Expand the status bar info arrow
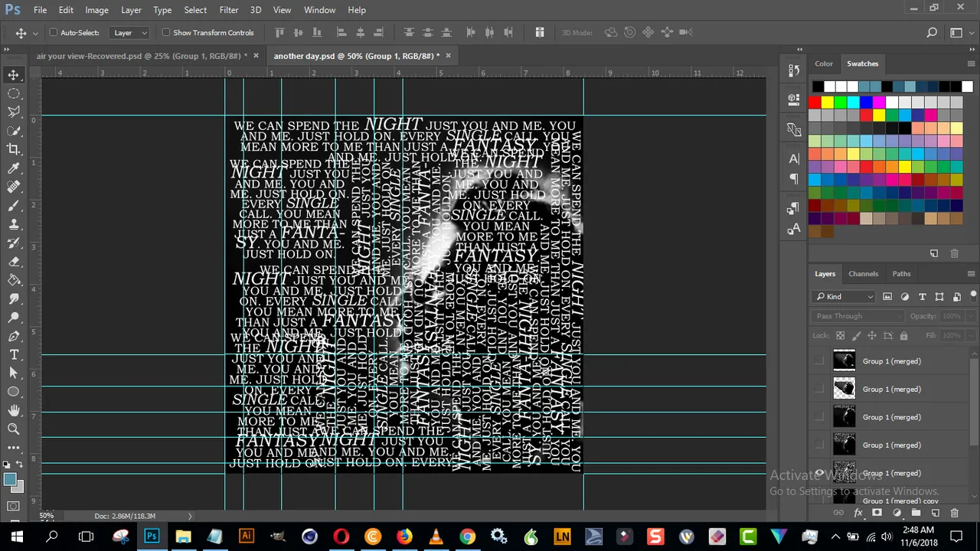Screen dimensions: 980x551 click(190, 516)
